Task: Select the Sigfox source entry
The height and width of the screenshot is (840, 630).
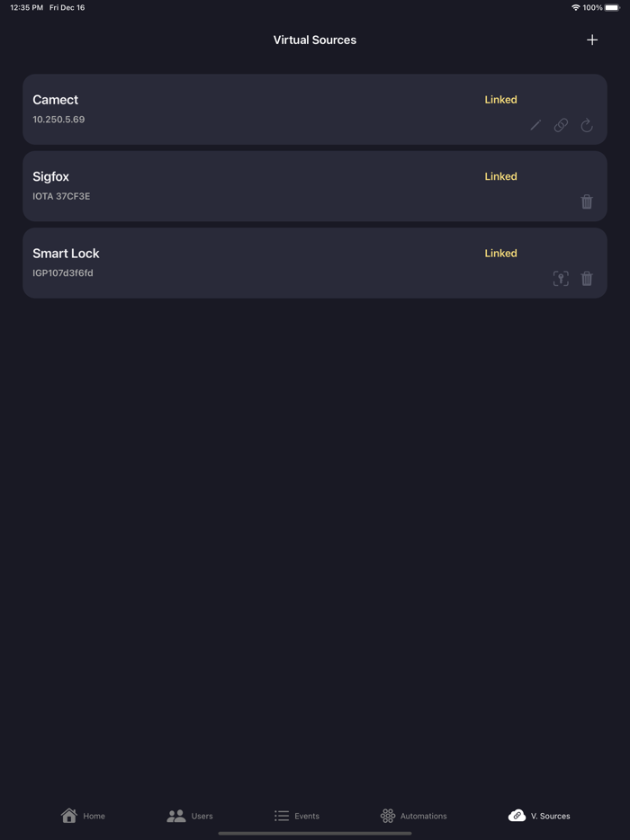Action: tap(270, 186)
